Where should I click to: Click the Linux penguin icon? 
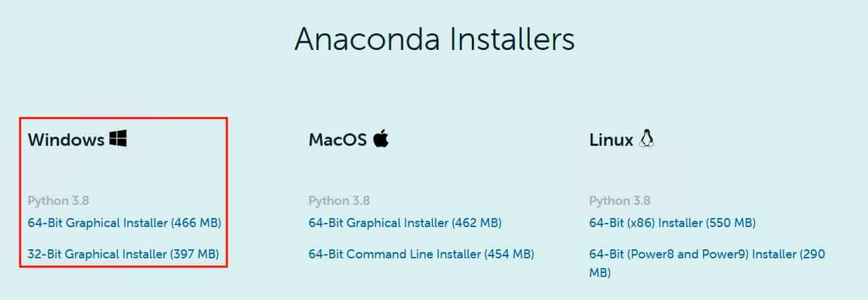pyautogui.click(x=647, y=138)
